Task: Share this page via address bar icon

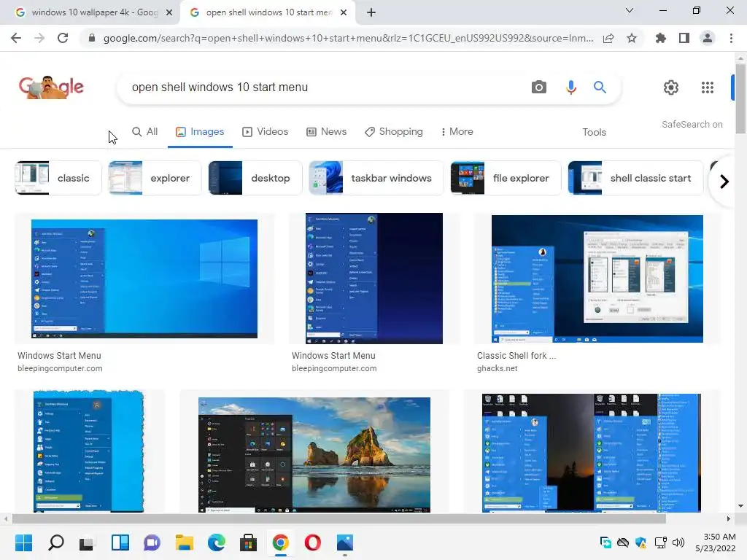Action: [x=608, y=39]
